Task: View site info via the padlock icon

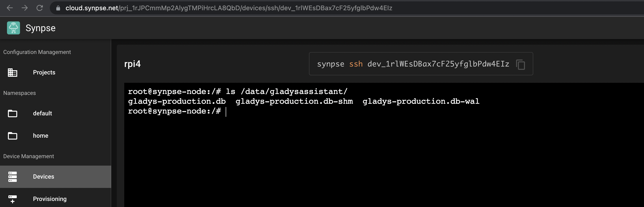Action: [x=58, y=8]
